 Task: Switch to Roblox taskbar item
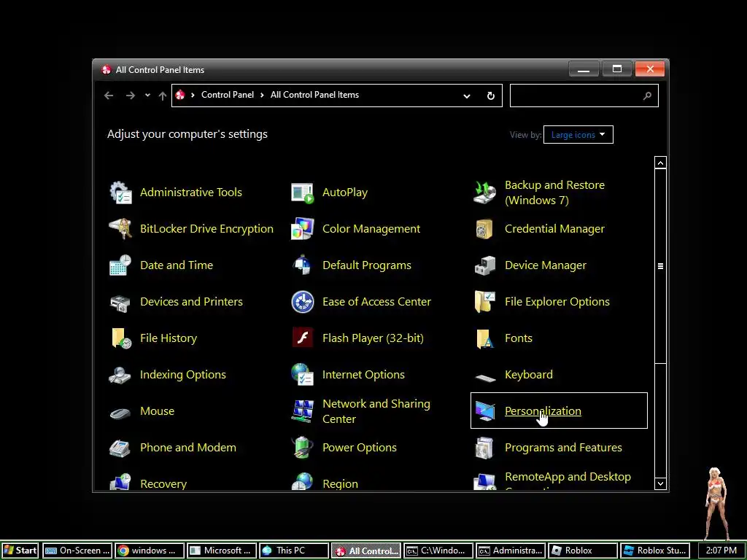coord(583,551)
